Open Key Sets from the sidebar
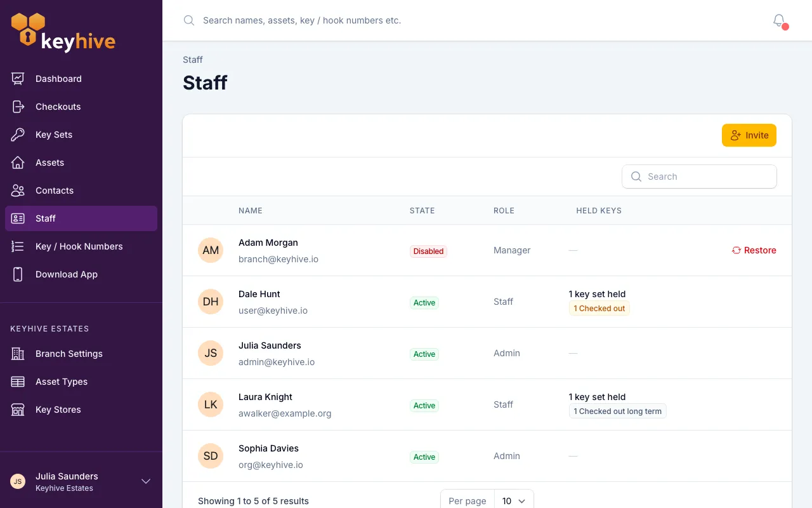 point(81,135)
